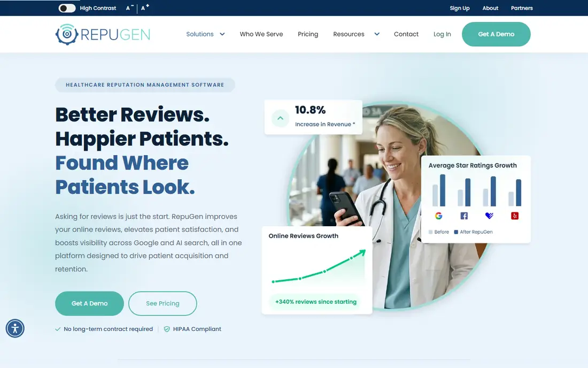Go to the Pricing menu item
Screen dimensions: 588x368
click(x=308, y=34)
